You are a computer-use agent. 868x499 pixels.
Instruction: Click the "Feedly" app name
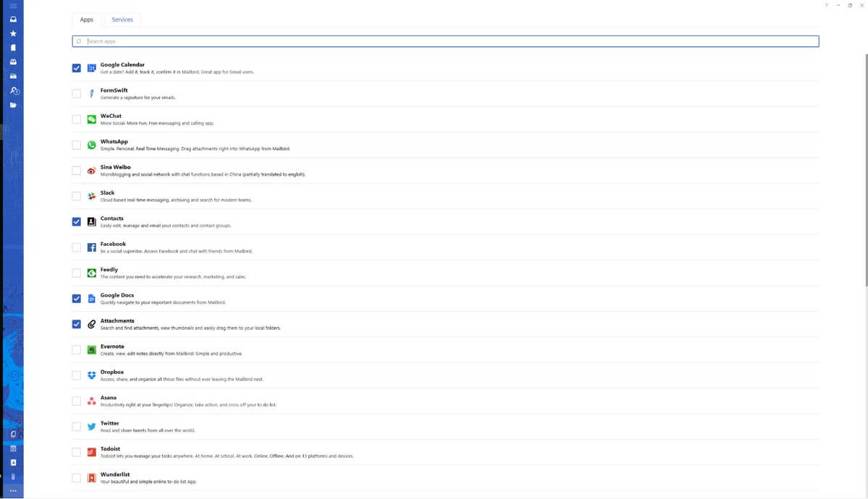[x=109, y=270]
